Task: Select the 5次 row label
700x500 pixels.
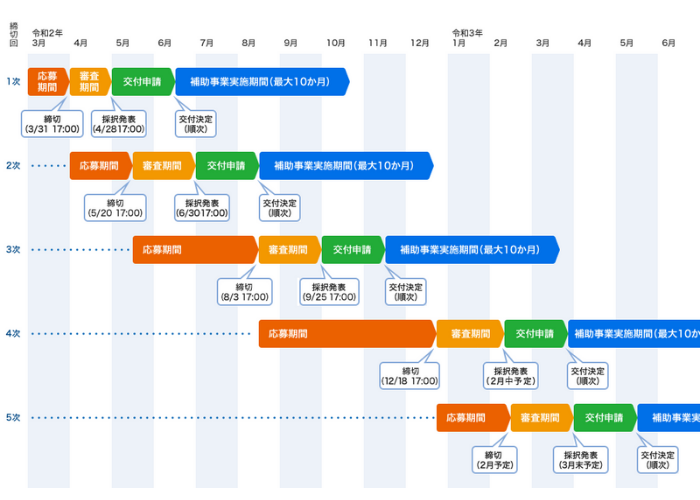Action: click(x=13, y=417)
